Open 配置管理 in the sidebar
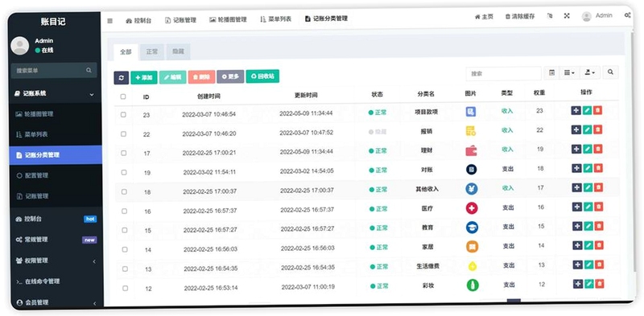The width and height of the screenshot is (644, 316). point(56,175)
